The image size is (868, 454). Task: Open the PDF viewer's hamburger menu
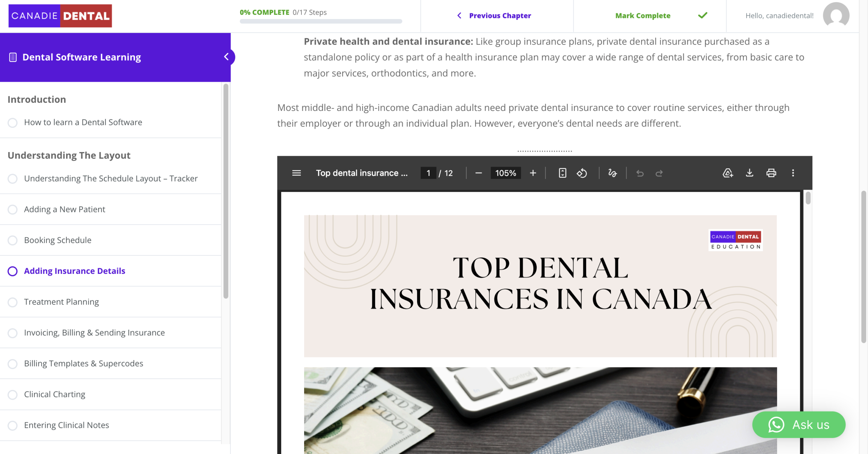click(x=296, y=173)
